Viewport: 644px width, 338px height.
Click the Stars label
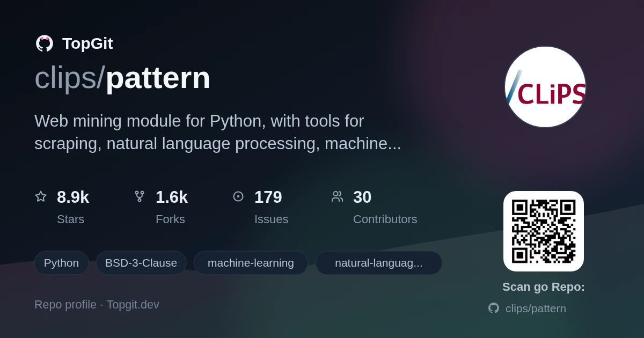tap(70, 219)
